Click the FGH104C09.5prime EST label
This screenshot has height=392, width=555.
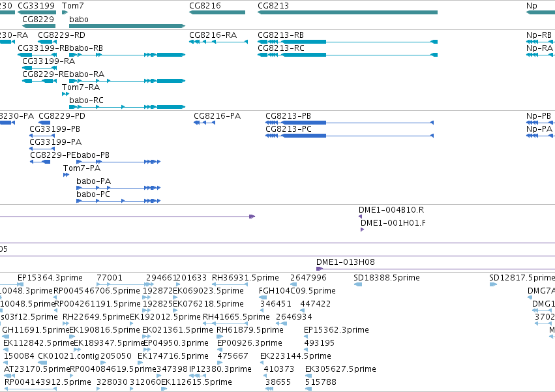[297, 291]
